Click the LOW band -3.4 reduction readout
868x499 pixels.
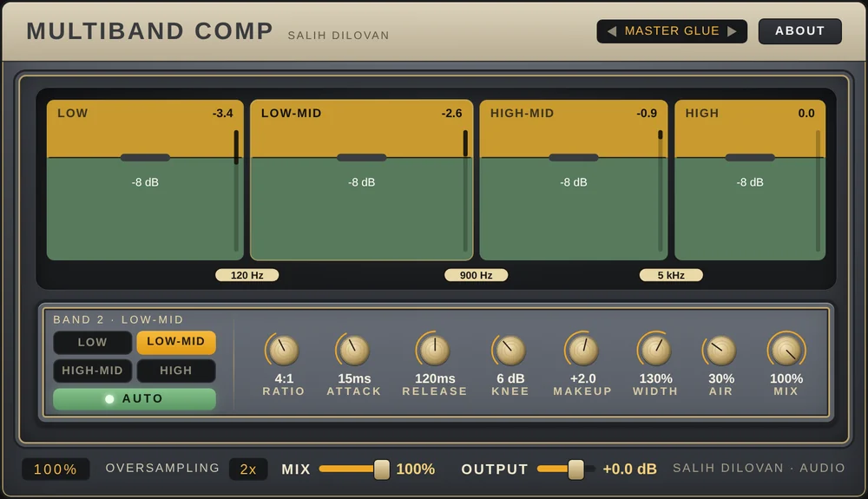(222, 114)
